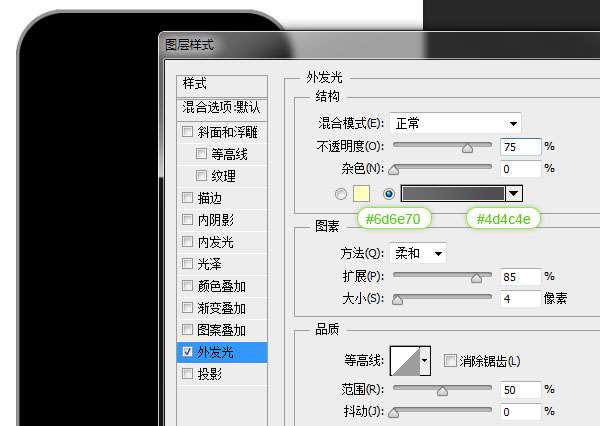This screenshot has height=426, width=600.
Task: Select the gradient radio button
Action: point(389,194)
